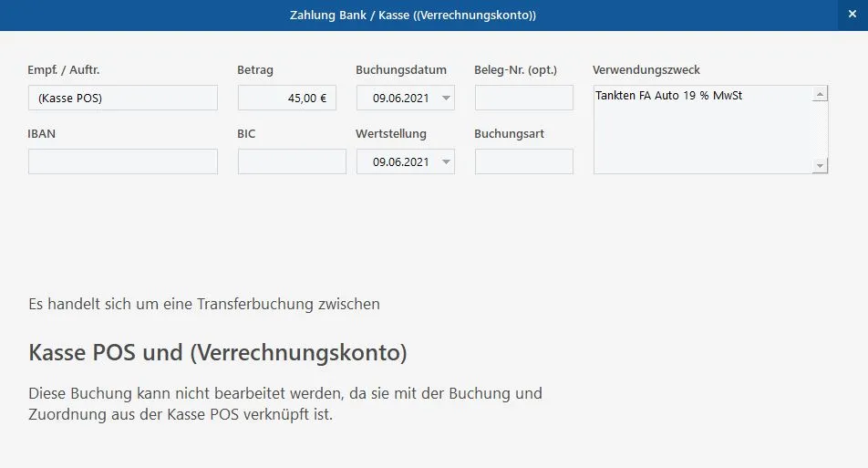Click the 'Es handelt sich um eine Transferbuchung' text
868x468 pixels.
click(x=204, y=304)
